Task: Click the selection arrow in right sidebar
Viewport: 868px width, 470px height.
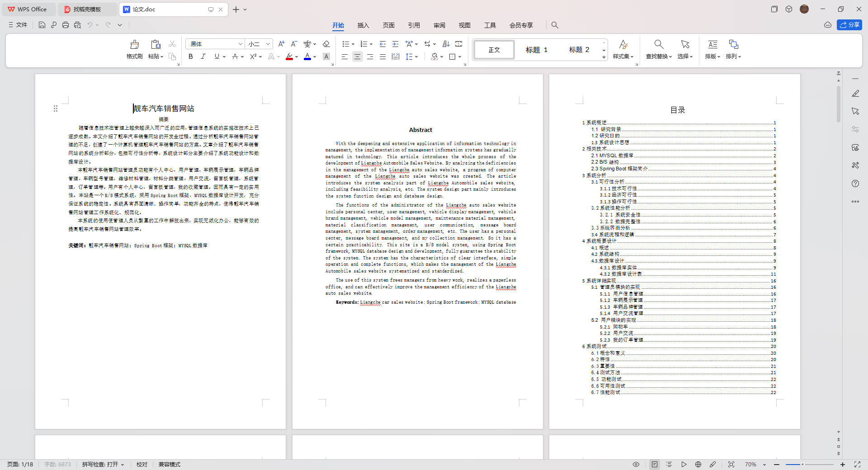Action: 855,111
